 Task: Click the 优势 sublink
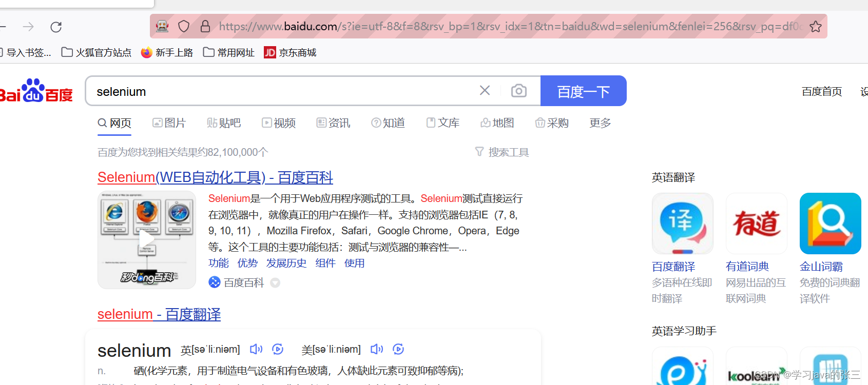247,263
